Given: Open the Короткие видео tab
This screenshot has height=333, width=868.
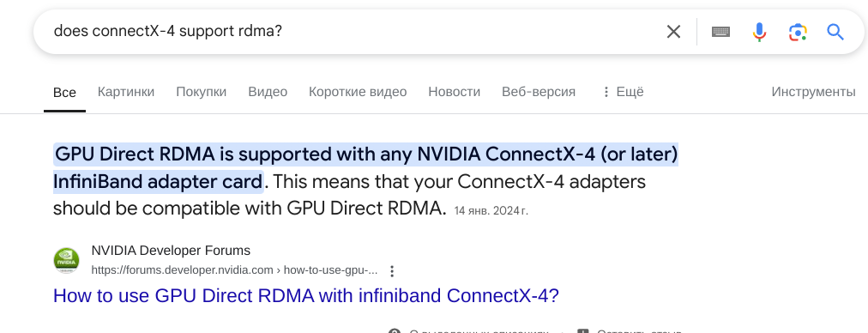Looking at the screenshot, I should [358, 92].
